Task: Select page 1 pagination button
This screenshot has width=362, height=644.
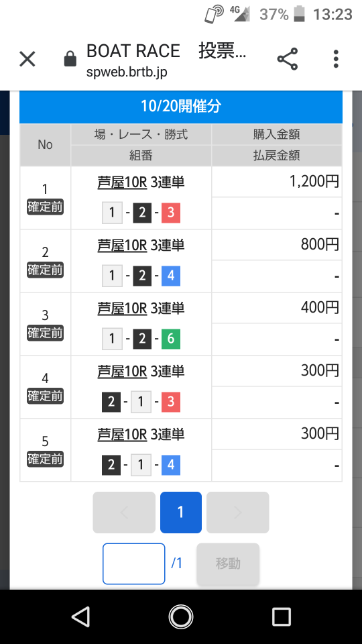Action: point(180,512)
